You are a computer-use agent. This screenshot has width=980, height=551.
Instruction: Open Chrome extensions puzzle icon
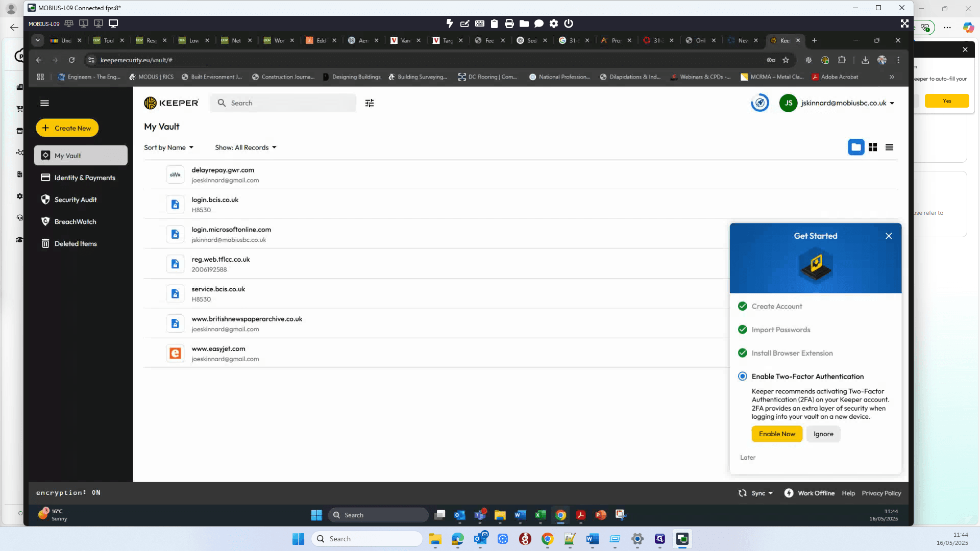pos(842,60)
